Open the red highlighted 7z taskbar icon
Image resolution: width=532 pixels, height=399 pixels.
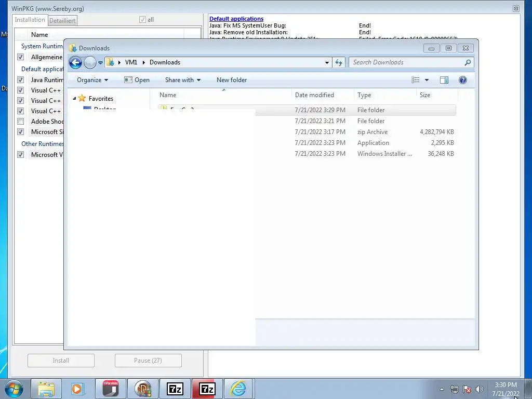tap(207, 389)
